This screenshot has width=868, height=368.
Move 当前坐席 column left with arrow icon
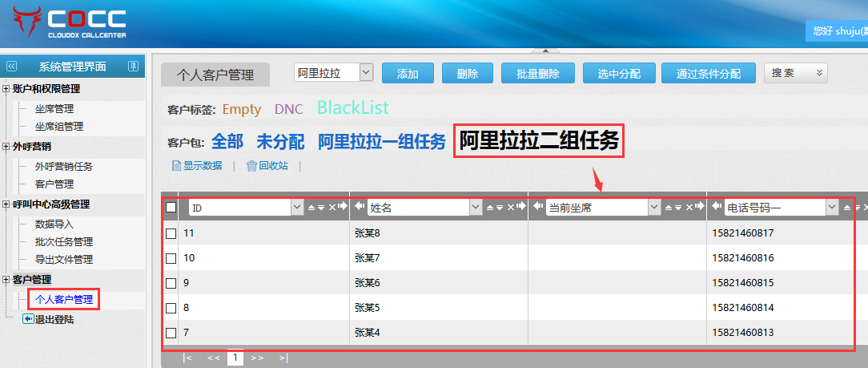(537, 207)
